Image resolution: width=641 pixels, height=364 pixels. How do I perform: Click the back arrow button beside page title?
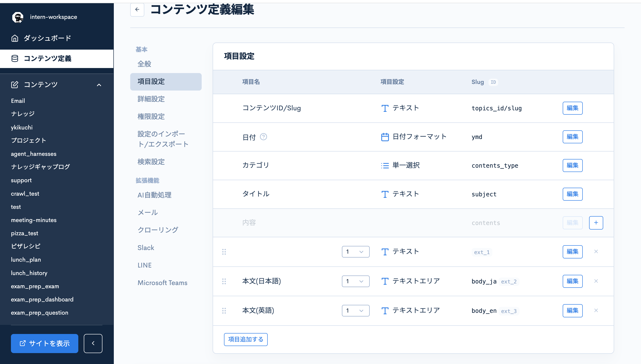pos(137,10)
